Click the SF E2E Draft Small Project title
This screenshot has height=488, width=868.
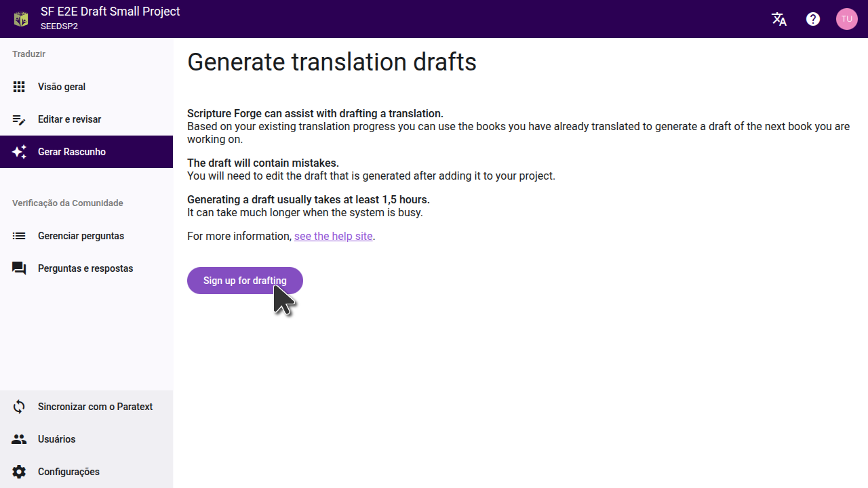[x=111, y=12]
